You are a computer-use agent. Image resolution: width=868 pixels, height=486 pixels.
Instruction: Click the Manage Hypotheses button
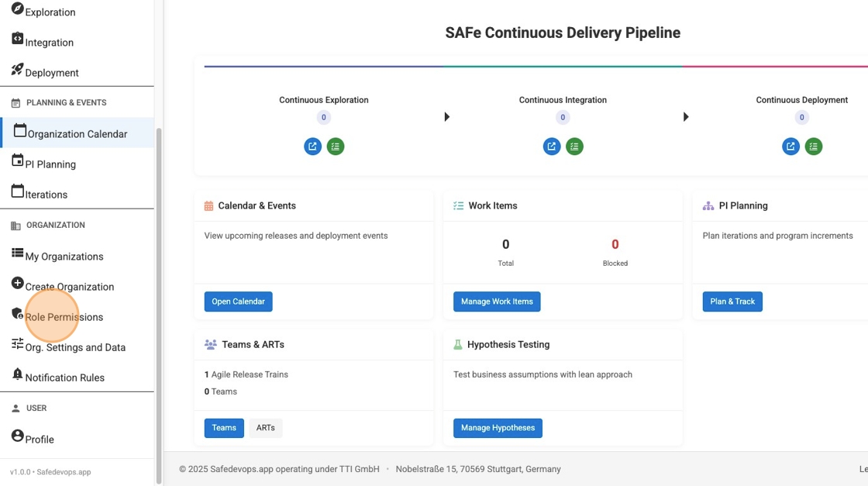[498, 427]
